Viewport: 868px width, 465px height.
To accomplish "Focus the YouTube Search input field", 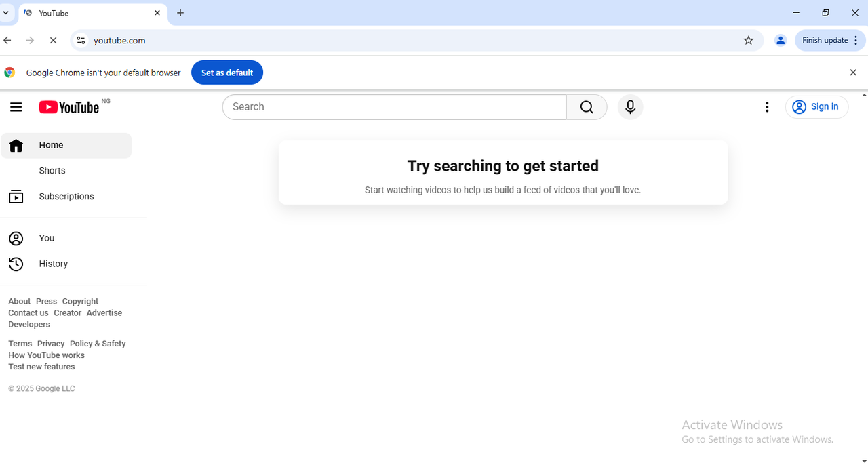I will [x=395, y=107].
